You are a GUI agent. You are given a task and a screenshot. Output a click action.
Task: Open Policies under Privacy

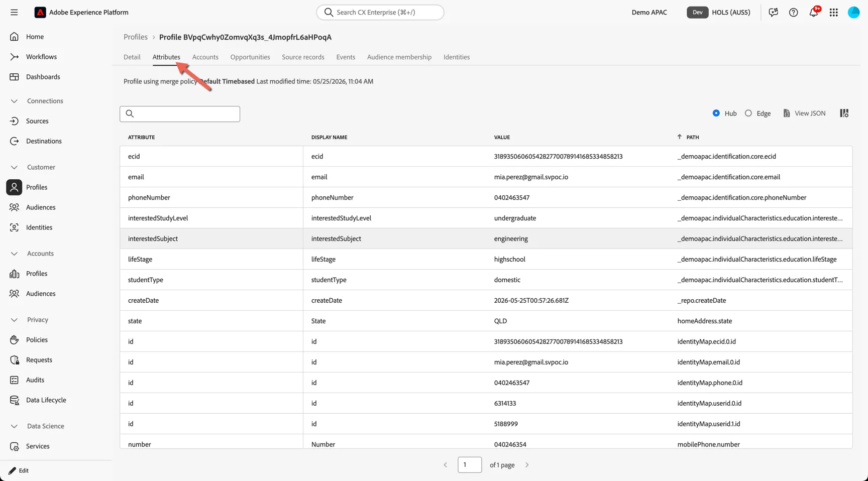click(x=37, y=340)
